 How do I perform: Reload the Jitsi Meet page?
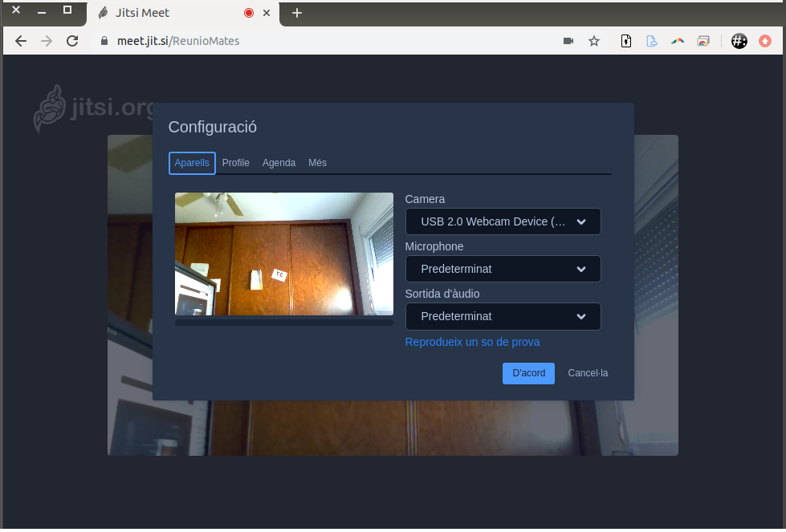coord(72,41)
